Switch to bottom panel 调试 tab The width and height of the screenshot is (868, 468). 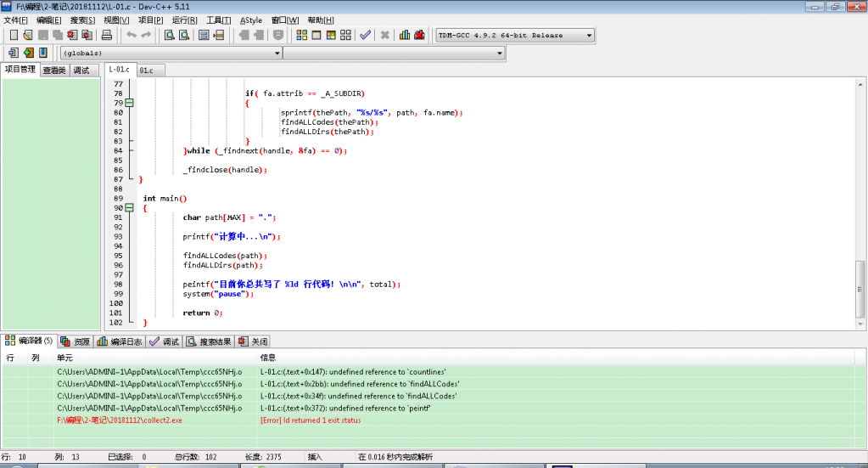tap(165, 341)
